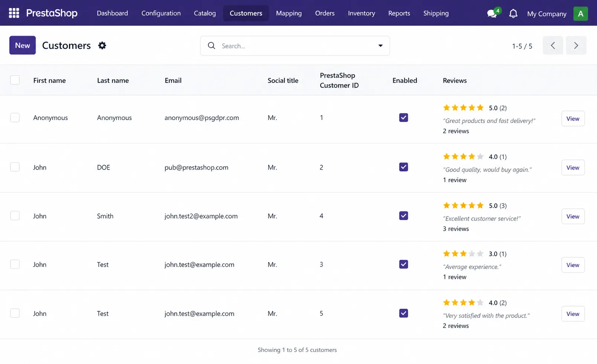View reviews for John Smith

(x=573, y=216)
